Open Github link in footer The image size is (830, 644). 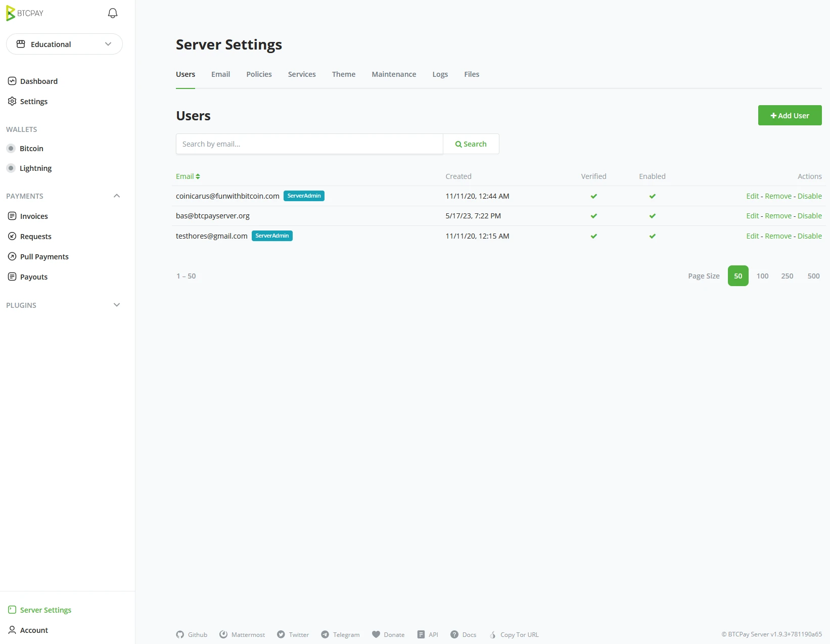pyautogui.click(x=192, y=634)
